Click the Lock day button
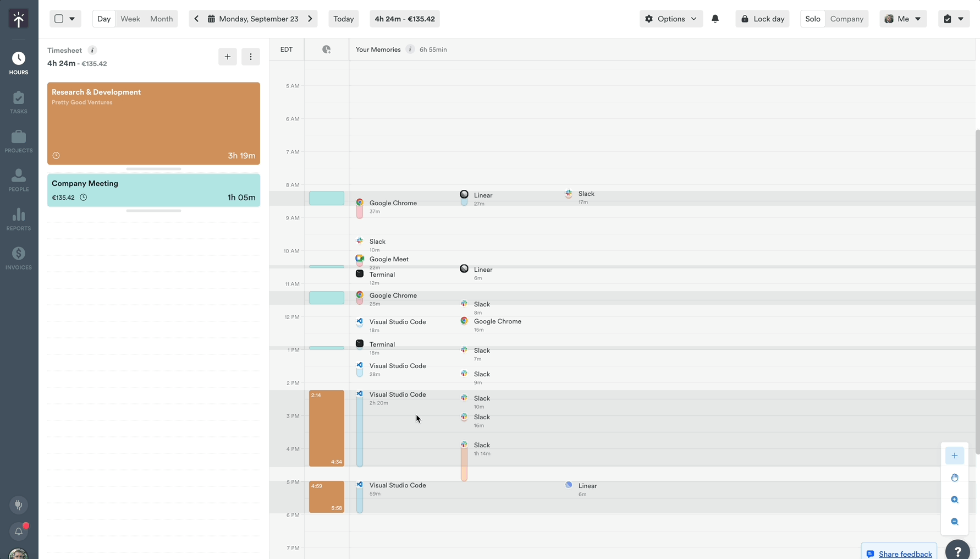 [762, 19]
